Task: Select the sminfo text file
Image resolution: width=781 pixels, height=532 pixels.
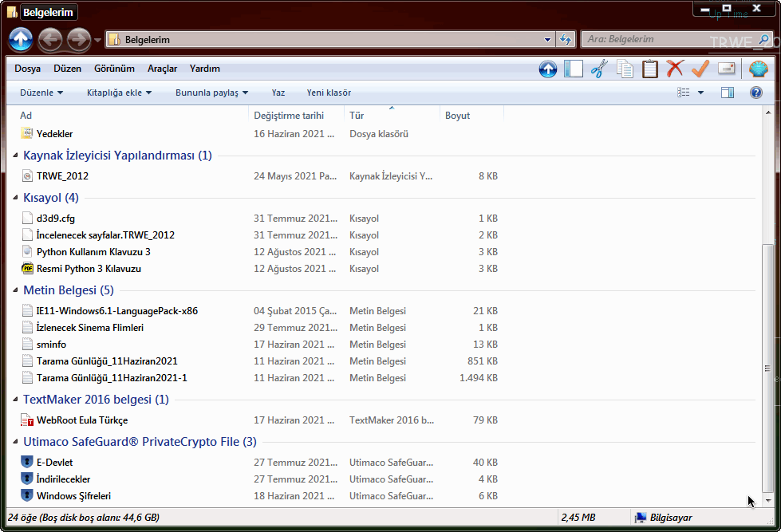Action: (x=51, y=345)
